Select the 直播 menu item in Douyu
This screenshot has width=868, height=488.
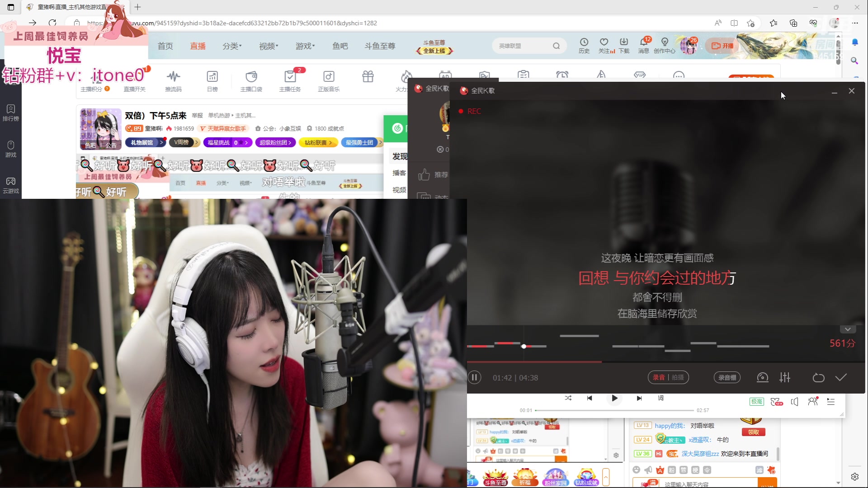coord(198,46)
